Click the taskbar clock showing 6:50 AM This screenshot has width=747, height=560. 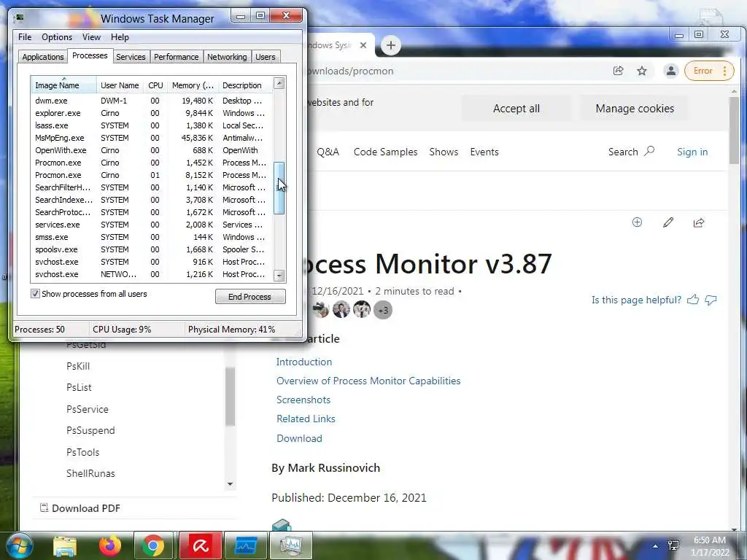click(x=710, y=546)
